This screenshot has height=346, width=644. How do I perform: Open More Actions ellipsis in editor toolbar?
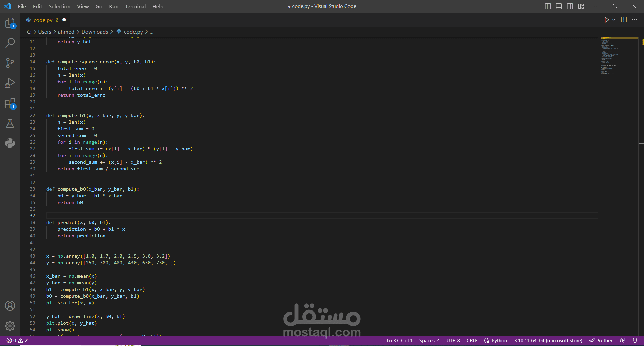pos(634,20)
